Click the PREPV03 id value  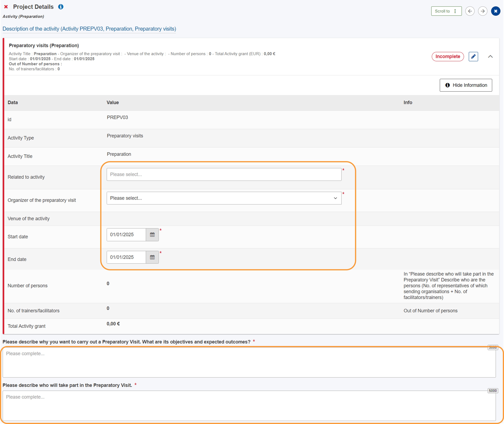pos(117,117)
